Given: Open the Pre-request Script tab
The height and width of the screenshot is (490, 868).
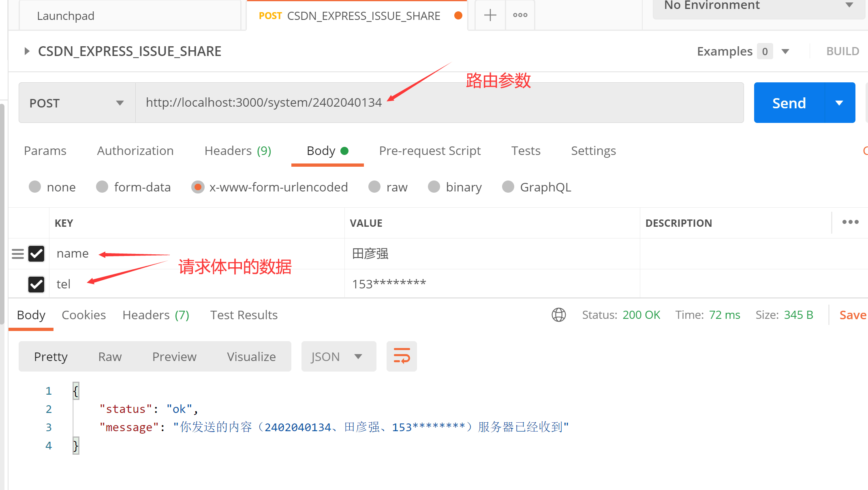Looking at the screenshot, I should pos(430,151).
